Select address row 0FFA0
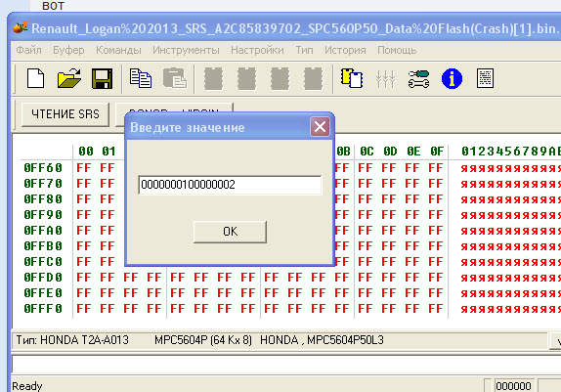The width and height of the screenshot is (561, 392). click(43, 231)
